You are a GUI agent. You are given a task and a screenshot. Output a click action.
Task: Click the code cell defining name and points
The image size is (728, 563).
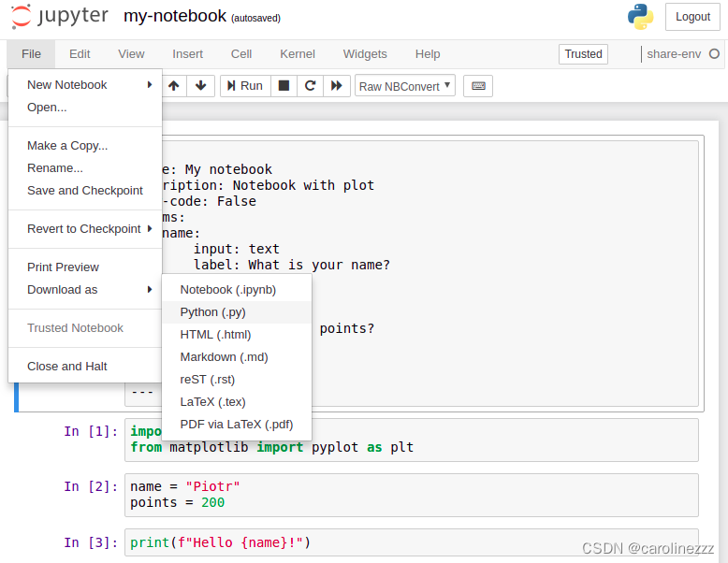tap(412, 495)
